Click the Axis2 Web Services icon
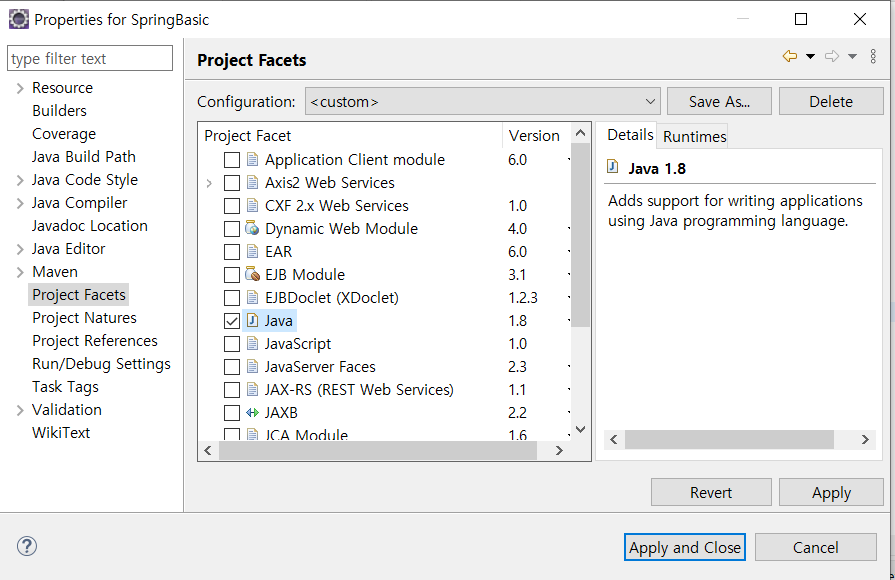 click(252, 182)
